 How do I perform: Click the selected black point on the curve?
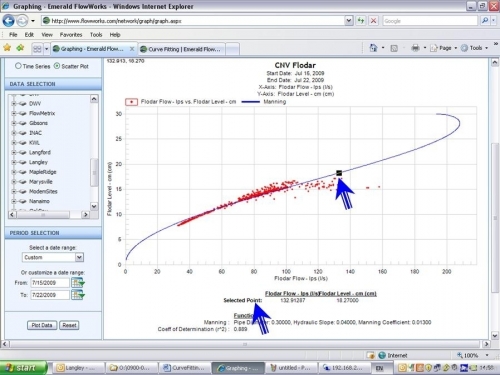pyautogui.click(x=339, y=173)
